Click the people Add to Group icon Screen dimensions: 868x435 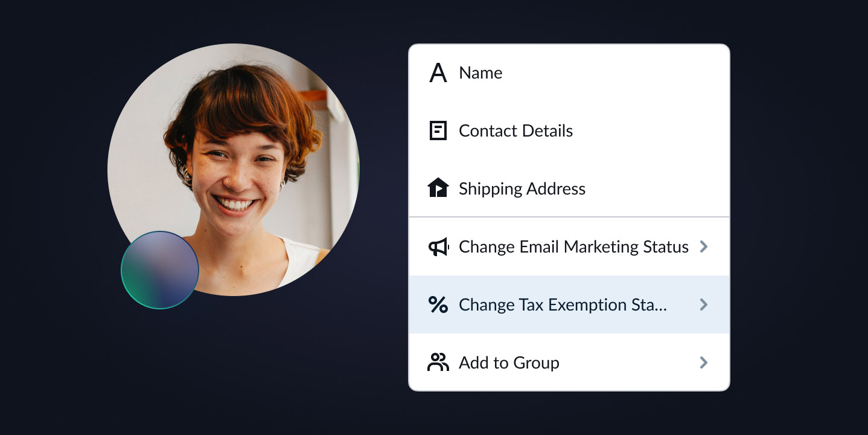pos(438,362)
